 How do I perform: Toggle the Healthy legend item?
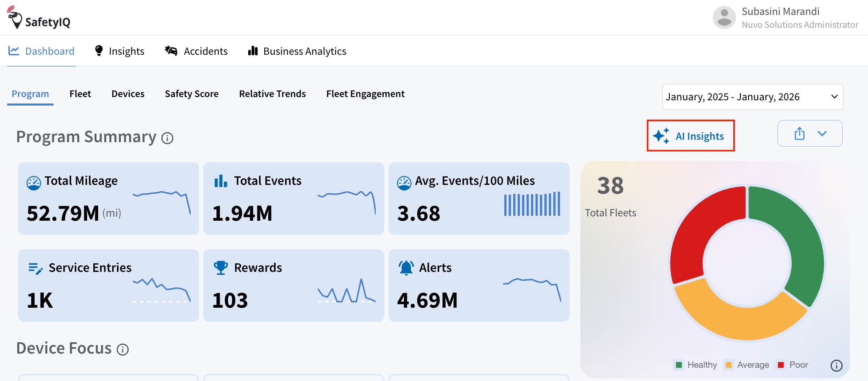coord(696,365)
